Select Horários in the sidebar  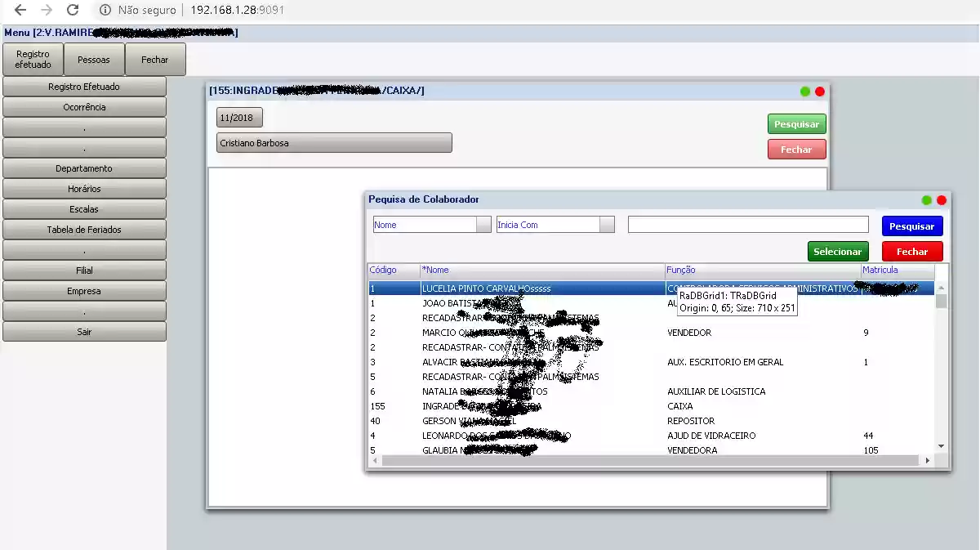pos(85,189)
